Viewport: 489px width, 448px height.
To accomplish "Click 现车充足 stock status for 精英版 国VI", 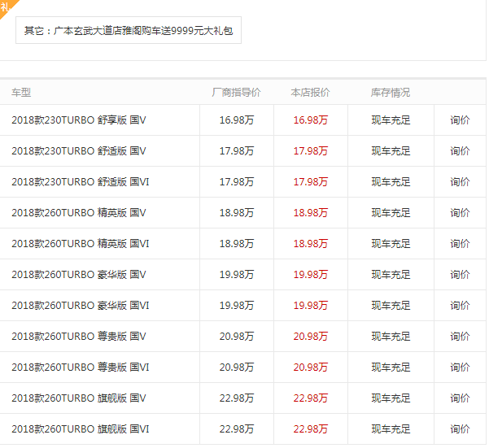I will point(391,244).
